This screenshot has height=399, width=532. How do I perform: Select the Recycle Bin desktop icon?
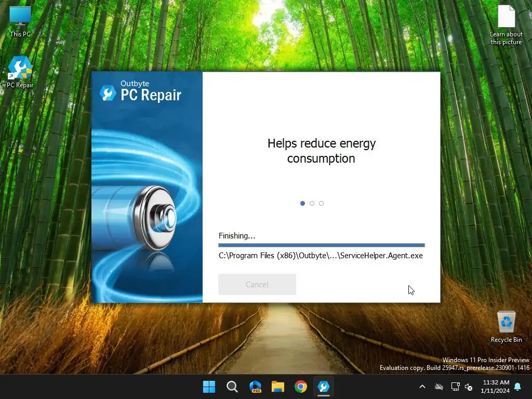(x=506, y=327)
